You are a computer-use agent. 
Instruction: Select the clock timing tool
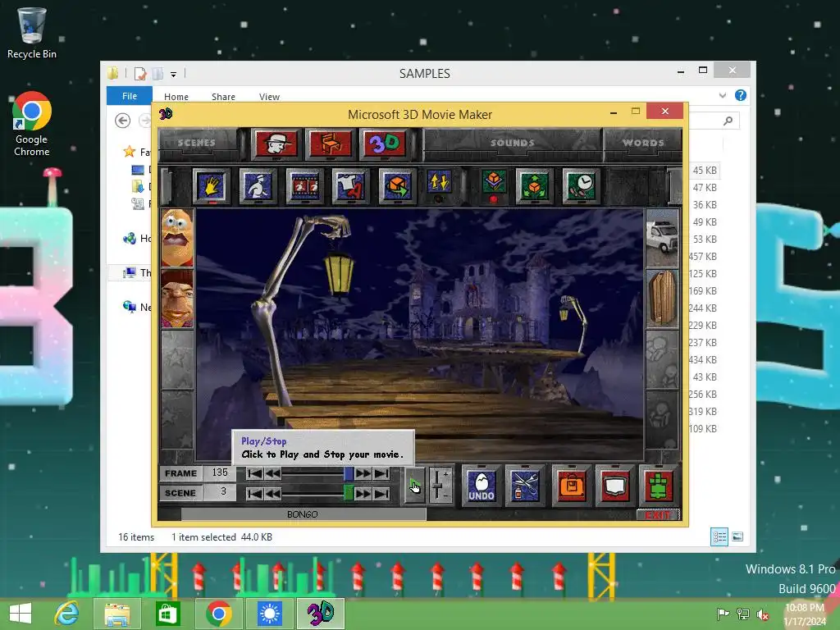point(581,186)
